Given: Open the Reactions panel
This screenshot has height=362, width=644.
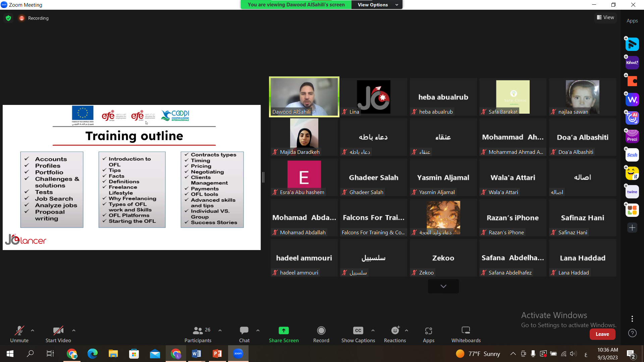Looking at the screenshot, I should 395,334.
